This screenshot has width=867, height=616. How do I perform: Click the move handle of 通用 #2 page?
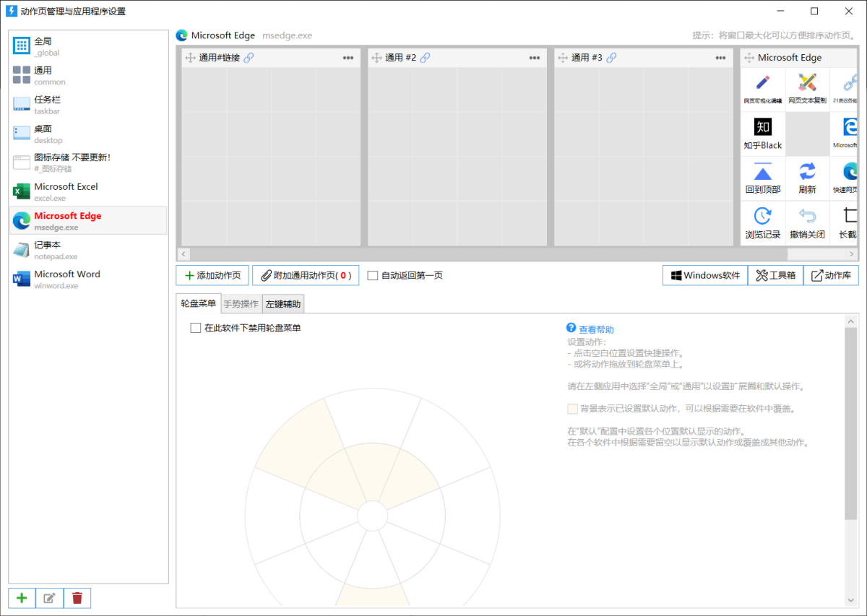[376, 58]
